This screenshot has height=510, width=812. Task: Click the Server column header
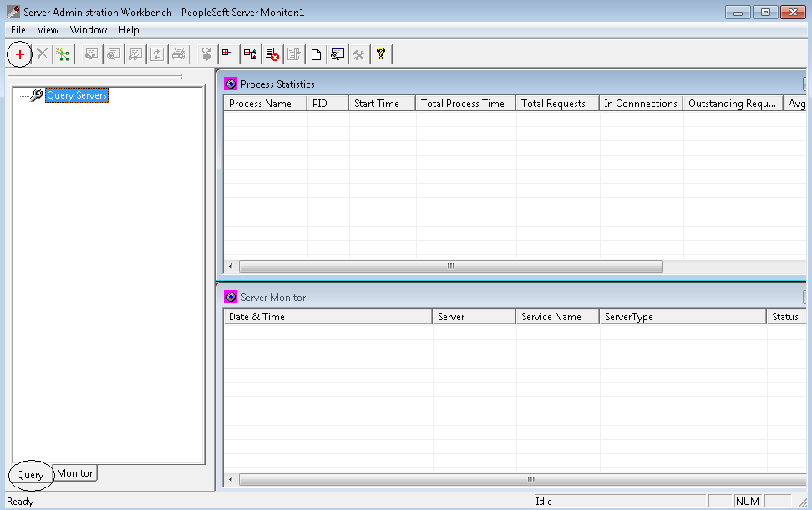[x=475, y=317]
